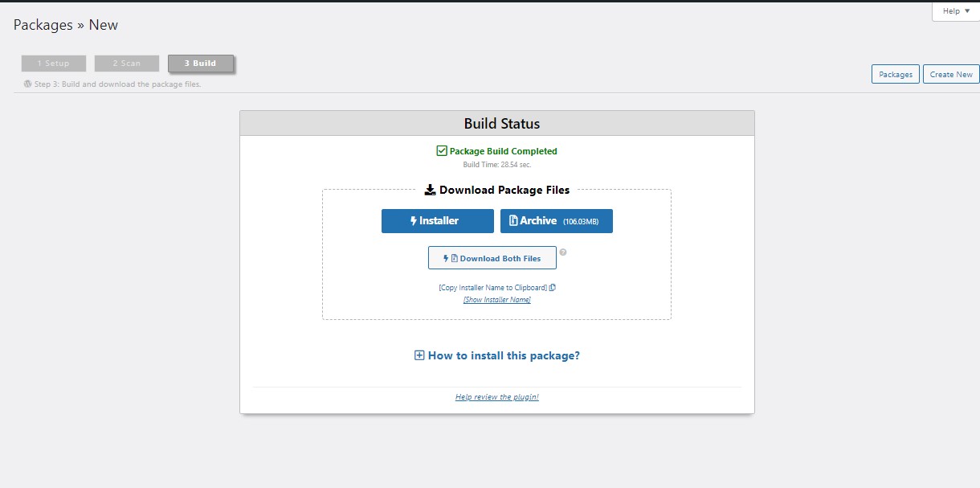This screenshot has width=980, height=488.
Task: Download the Installer file
Action: [437, 220]
